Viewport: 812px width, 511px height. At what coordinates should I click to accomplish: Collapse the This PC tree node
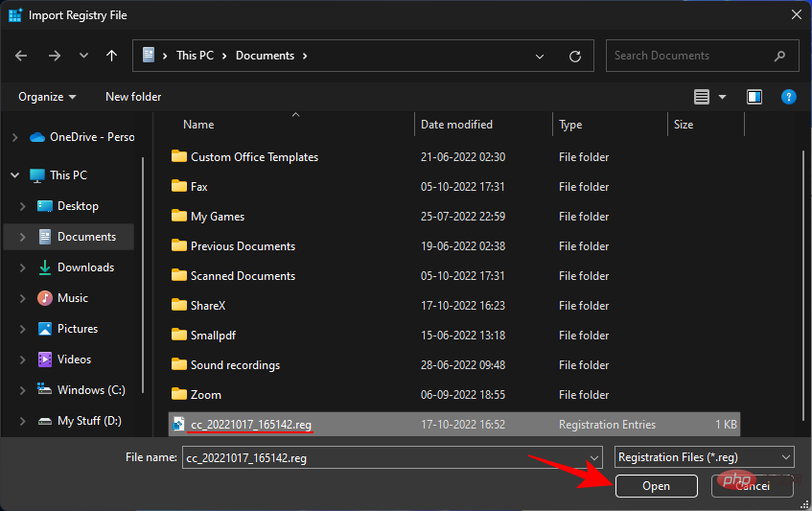coord(15,175)
